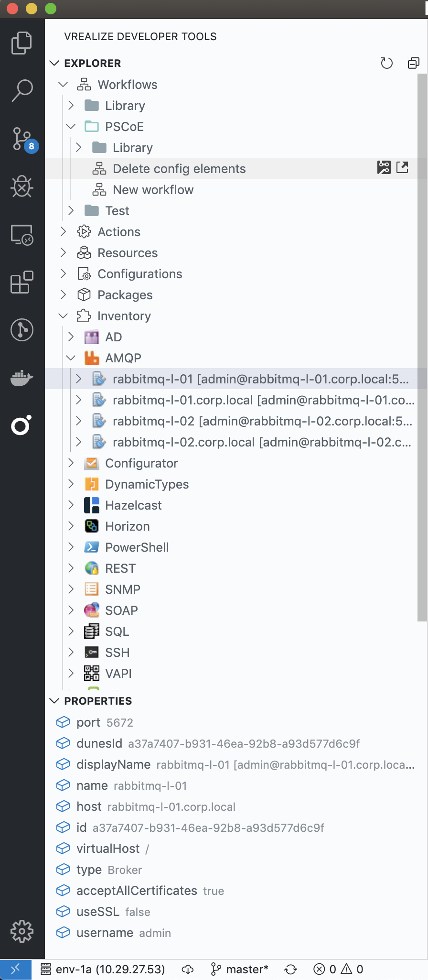Click the Hazelcast plugin icon
The height and width of the screenshot is (980, 428).
point(91,505)
